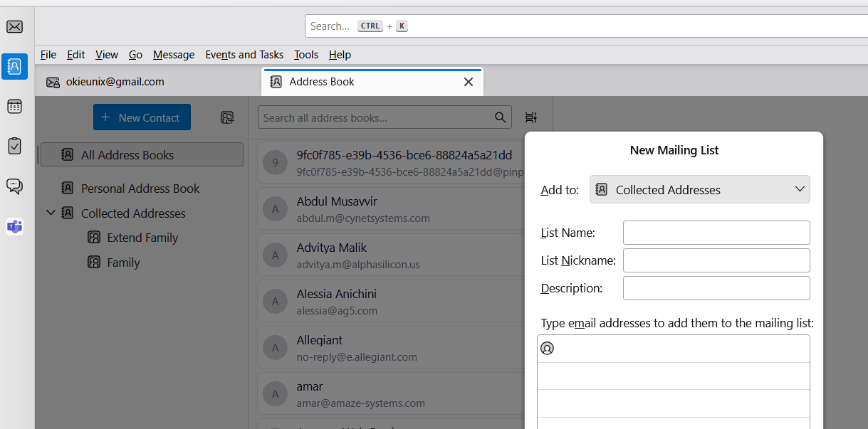
Task: Click the List Name field
Action: [716, 233]
